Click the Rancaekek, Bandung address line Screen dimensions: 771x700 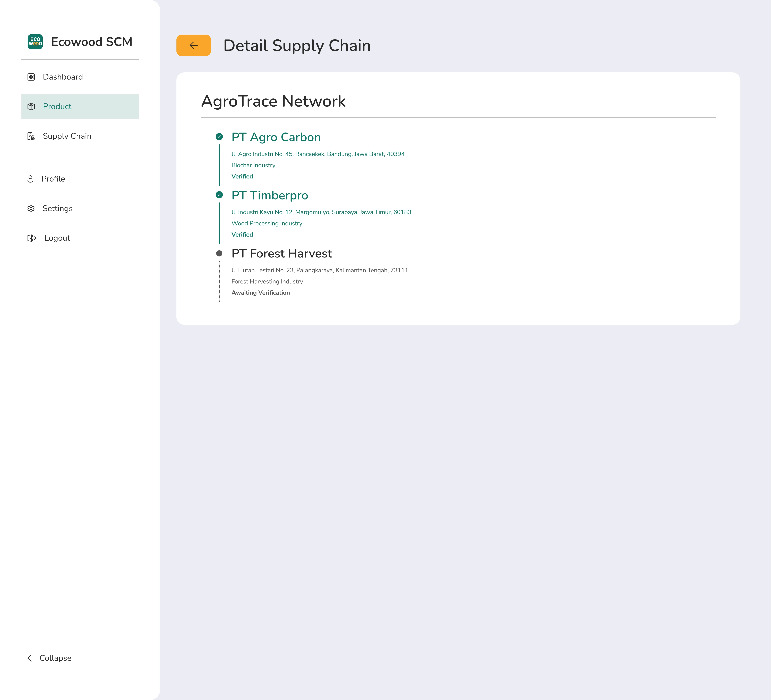[x=318, y=154]
